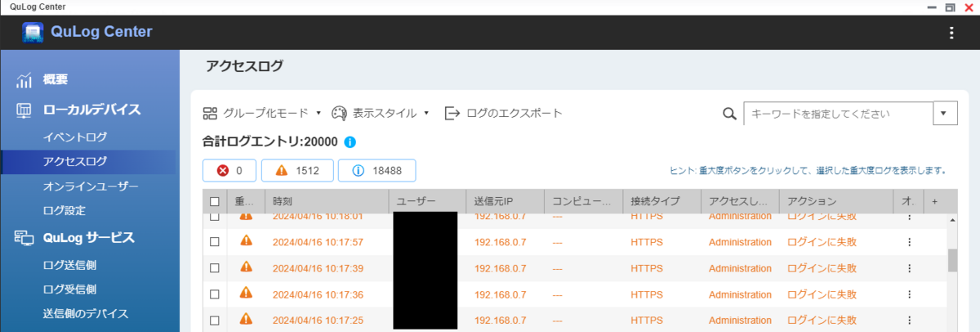The width and height of the screenshot is (980, 332).
Task: Open 送信側のデバイス in the sidebar
Action: [86, 314]
